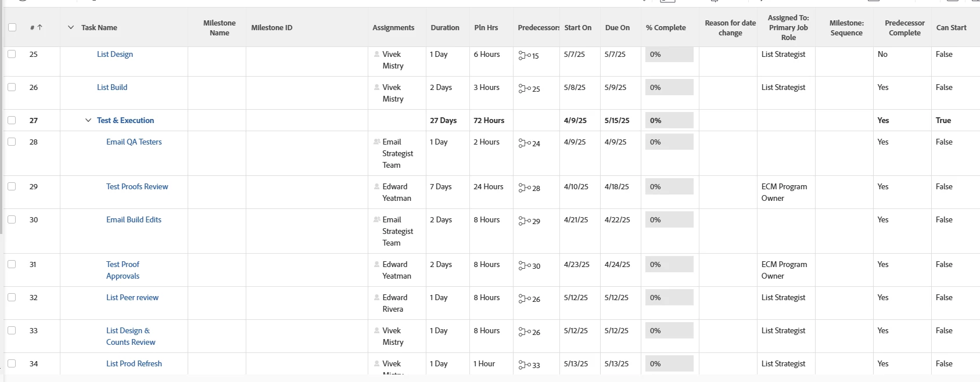Click predecessor icon in Test Proofs Review row
Screen dimensions: 980x382
pos(522,188)
